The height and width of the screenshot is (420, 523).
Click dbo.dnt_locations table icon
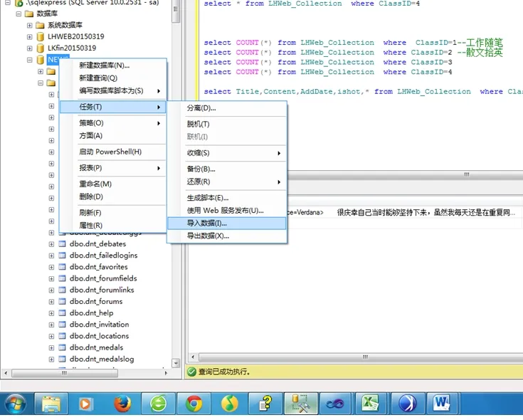click(x=62, y=336)
